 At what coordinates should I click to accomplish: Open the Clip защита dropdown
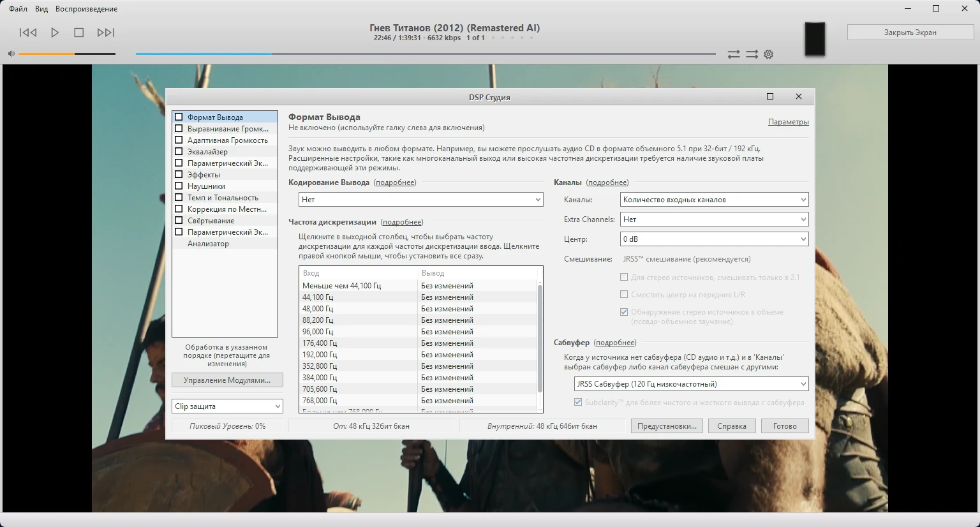click(x=227, y=406)
